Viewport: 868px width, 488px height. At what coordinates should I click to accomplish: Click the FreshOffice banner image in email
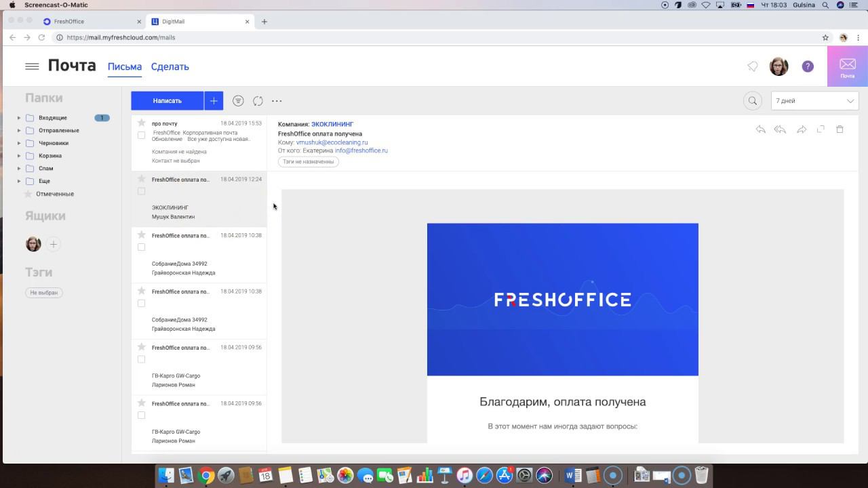coord(563,299)
